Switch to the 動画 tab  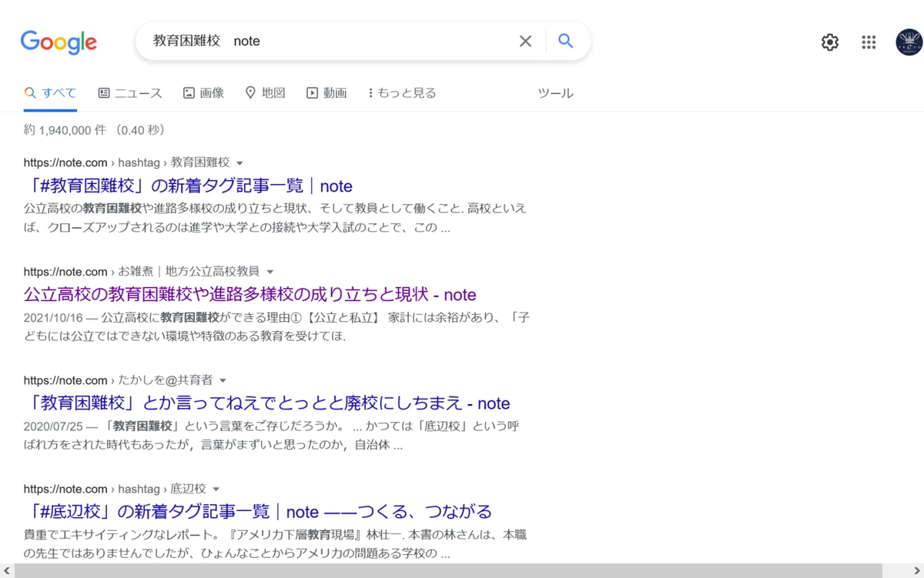(x=326, y=93)
